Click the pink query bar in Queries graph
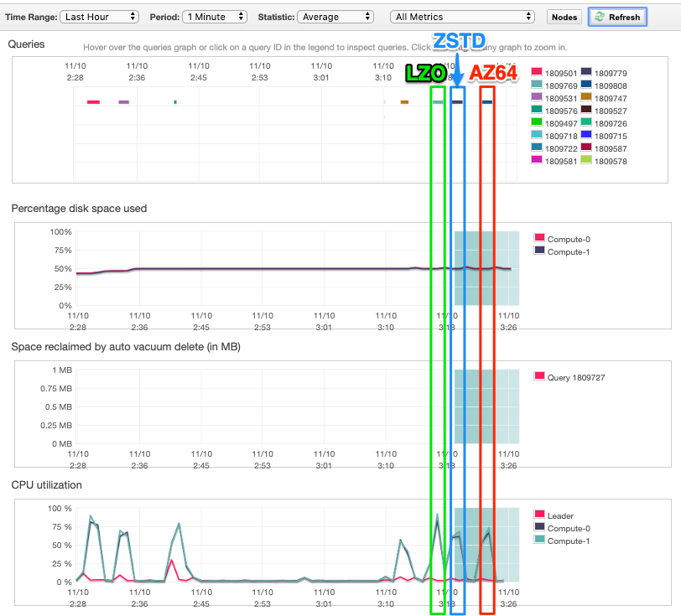Image resolution: width=681 pixels, height=616 pixels. (x=93, y=102)
